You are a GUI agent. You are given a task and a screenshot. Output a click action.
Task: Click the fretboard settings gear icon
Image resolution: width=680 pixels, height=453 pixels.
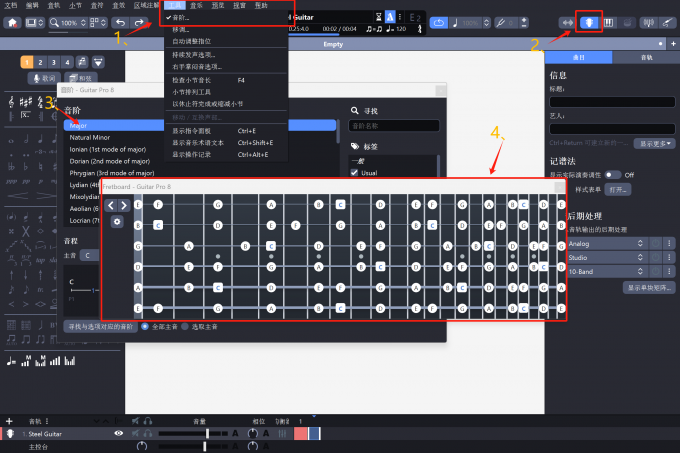pyautogui.click(x=117, y=222)
